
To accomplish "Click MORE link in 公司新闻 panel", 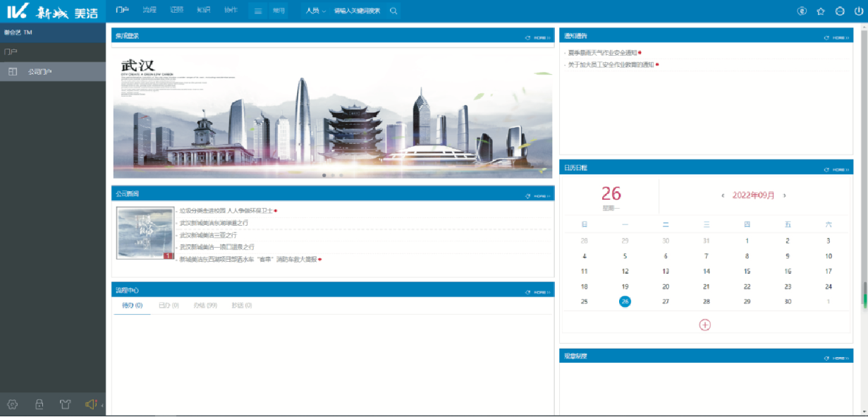I will [542, 195].
